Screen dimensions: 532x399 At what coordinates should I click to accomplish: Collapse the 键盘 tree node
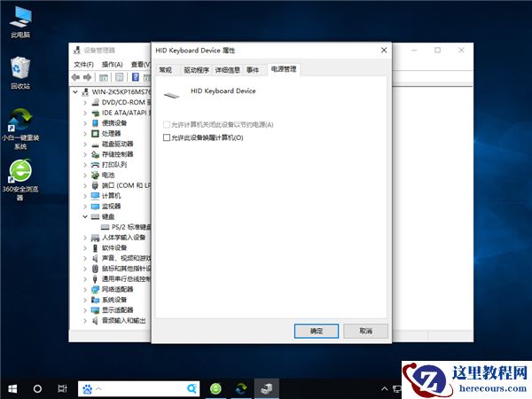pos(85,216)
